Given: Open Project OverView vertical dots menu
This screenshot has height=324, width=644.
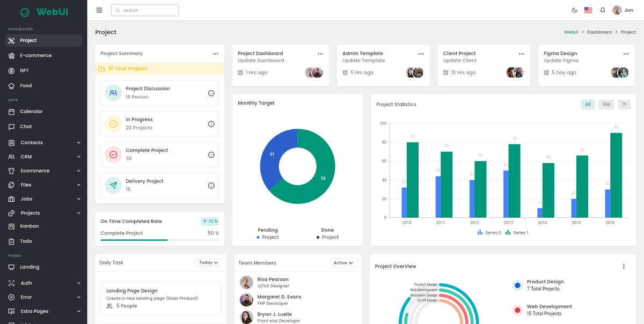Looking at the screenshot, I should click(624, 267).
